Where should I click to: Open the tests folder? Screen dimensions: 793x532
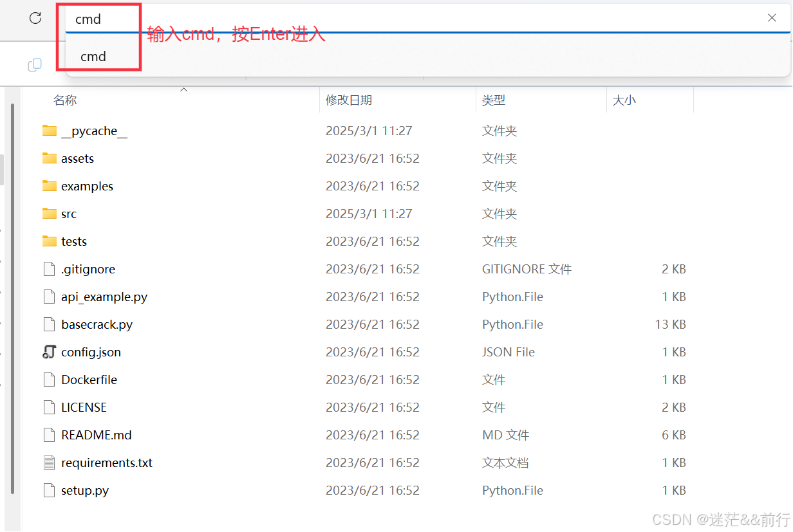75,241
